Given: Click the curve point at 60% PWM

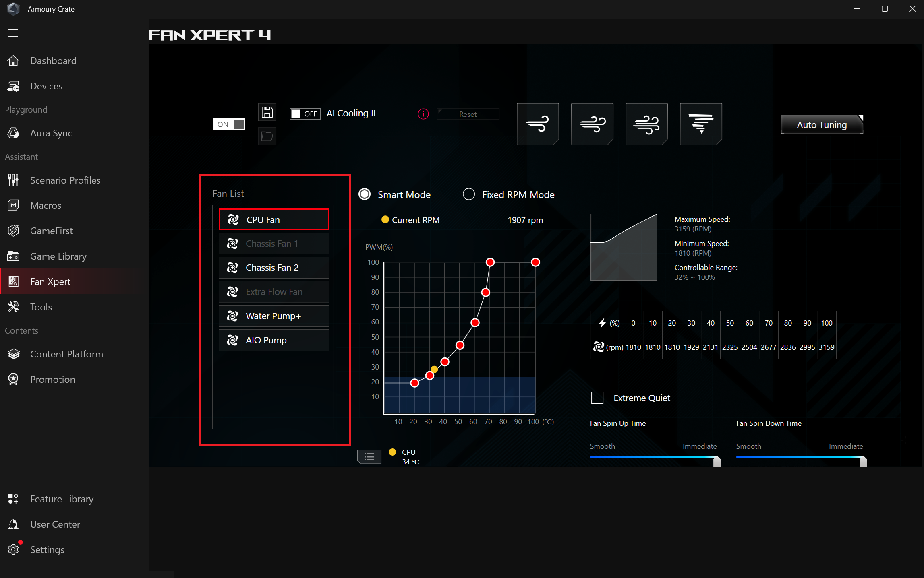Looking at the screenshot, I should [475, 323].
